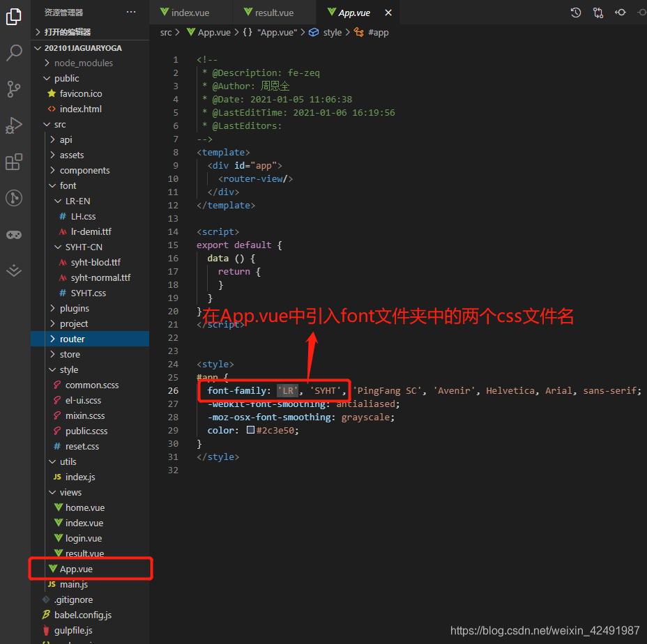Open syht-normal.ttf font file
This screenshot has width=647, height=644.
point(89,277)
